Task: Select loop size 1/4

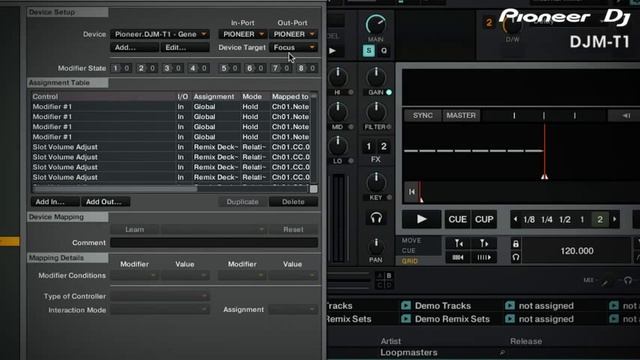Action: [x=547, y=220]
